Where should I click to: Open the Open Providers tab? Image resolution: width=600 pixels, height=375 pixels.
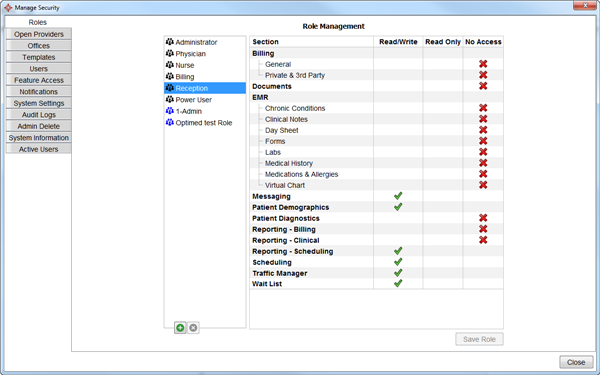(x=39, y=34)
